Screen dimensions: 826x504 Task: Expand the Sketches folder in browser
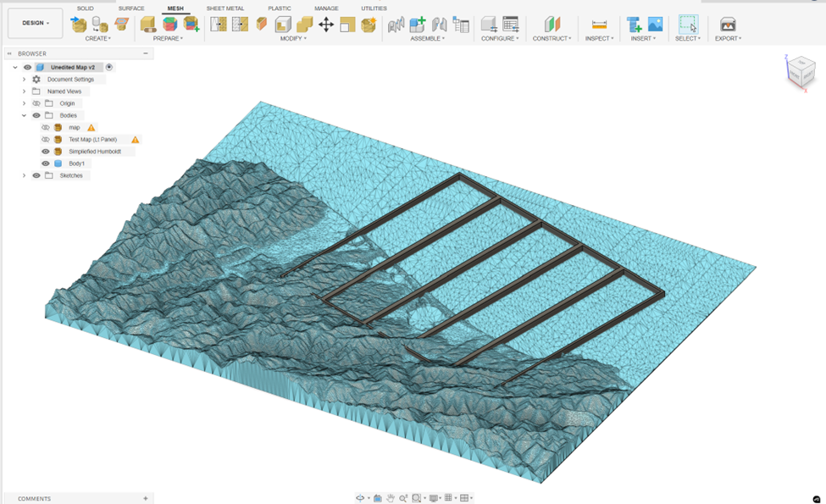24,175
